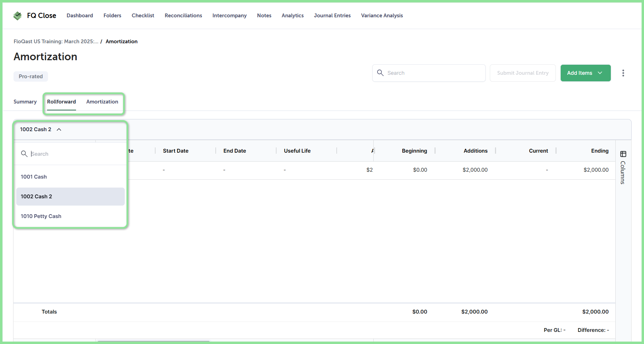The width and height of the screenshot is (644, 344).
Task: Open the Rollforward tab
Action: 62,102
